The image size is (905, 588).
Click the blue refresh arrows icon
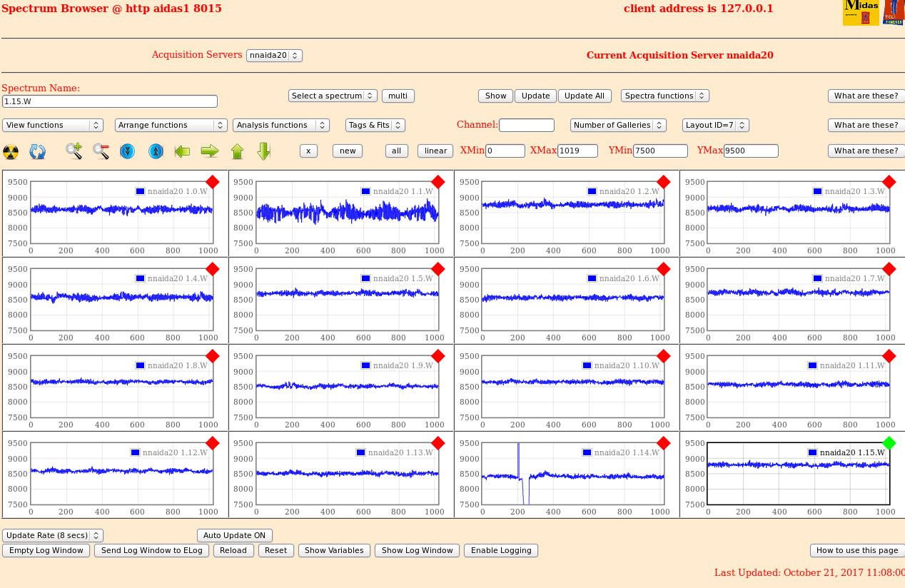coord(37,151)
